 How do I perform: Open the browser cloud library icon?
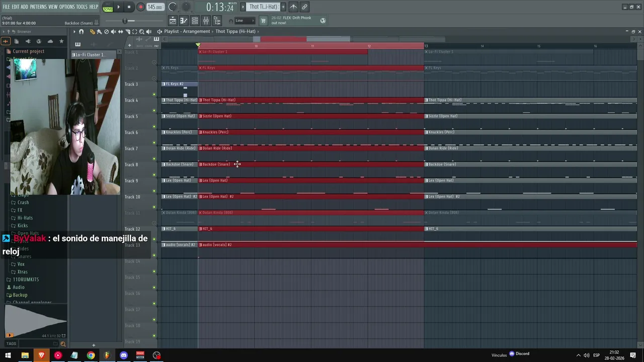coord(50,41)
